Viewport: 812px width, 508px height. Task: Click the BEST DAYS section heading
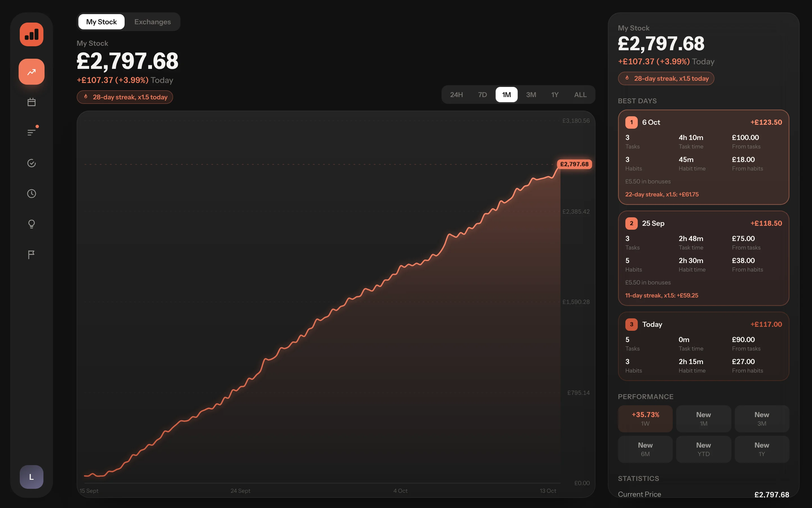pyautogui.click(x=637, y=101)
